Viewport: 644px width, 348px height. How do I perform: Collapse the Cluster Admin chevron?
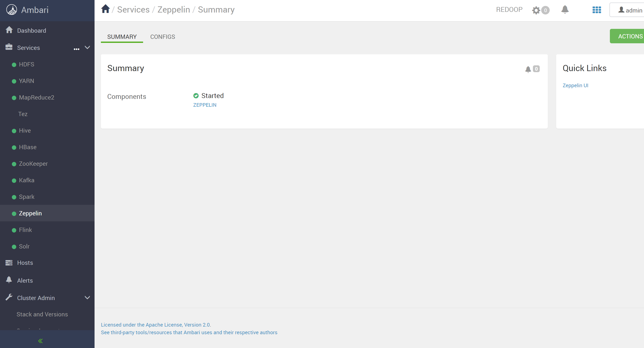(87, 297)
